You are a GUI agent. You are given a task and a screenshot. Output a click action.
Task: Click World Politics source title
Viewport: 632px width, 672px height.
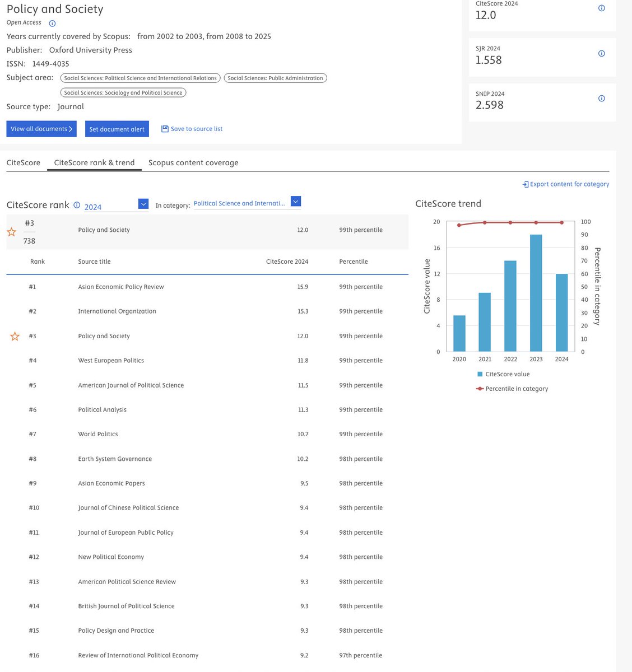(98, 434)
